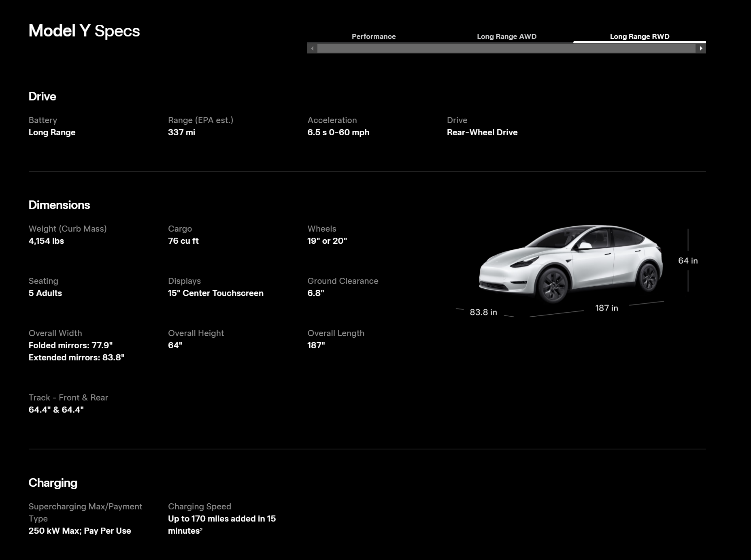Select the Long Range RWD tab

[x=640, y=36]
